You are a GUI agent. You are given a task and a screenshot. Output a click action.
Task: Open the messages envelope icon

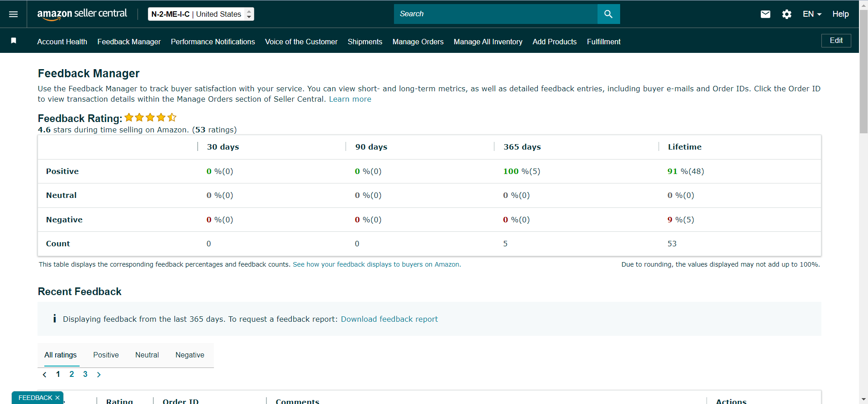765,14
